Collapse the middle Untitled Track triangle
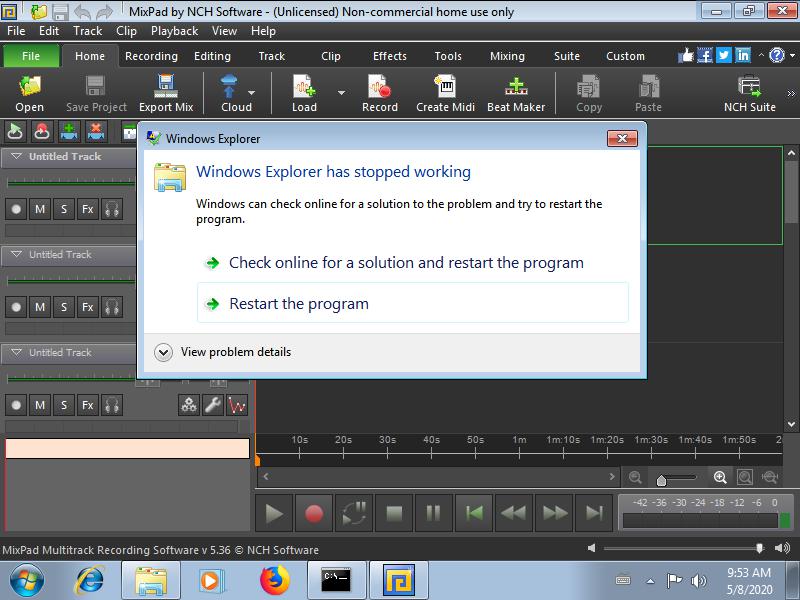This screenshot has width=800, height=600. (x=16, y=254)
